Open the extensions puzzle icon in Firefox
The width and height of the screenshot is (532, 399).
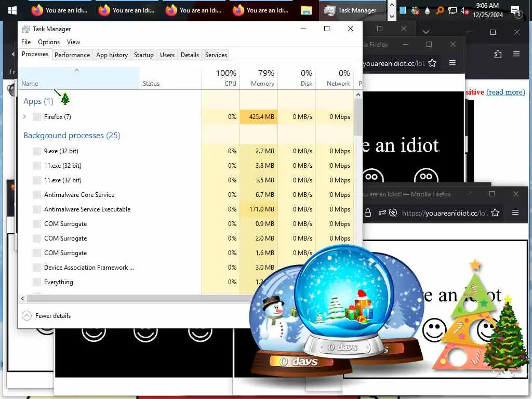point(498,54)
